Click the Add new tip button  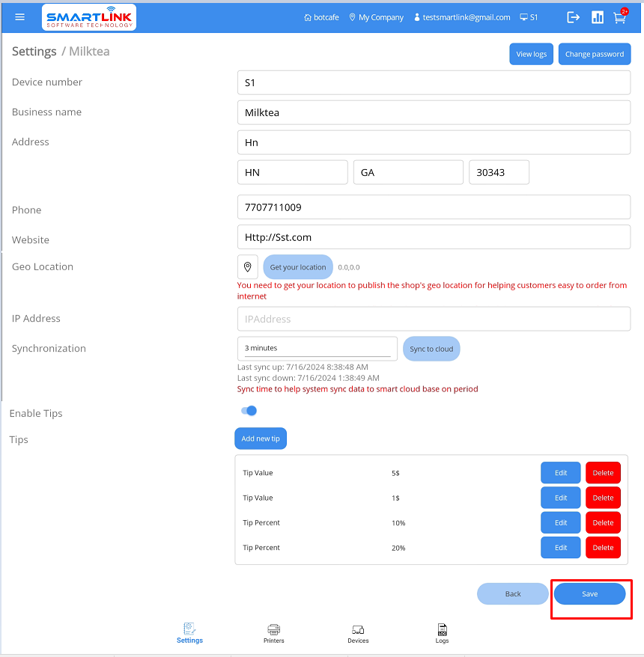coord(261,438)
